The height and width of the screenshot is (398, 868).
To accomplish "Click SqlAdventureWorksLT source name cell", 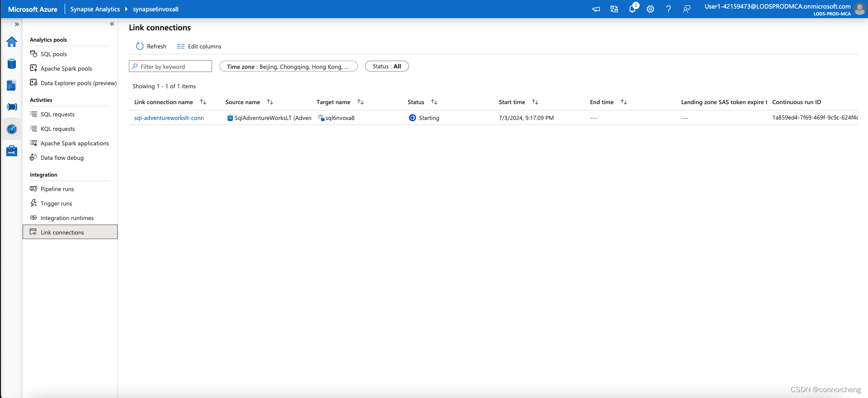I will [x=269, y=118].
